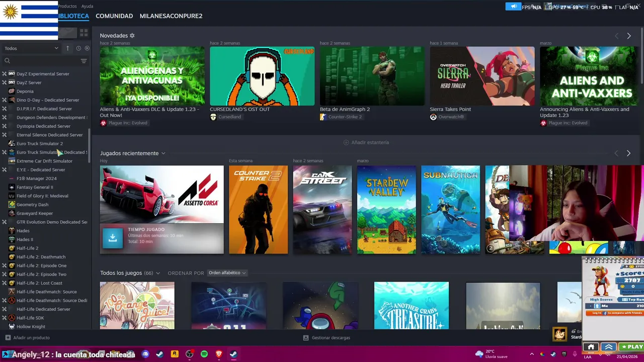This screenshot has width=644, height=362.
Task: Select Geometry Dash in the game list
Action: 32,205
